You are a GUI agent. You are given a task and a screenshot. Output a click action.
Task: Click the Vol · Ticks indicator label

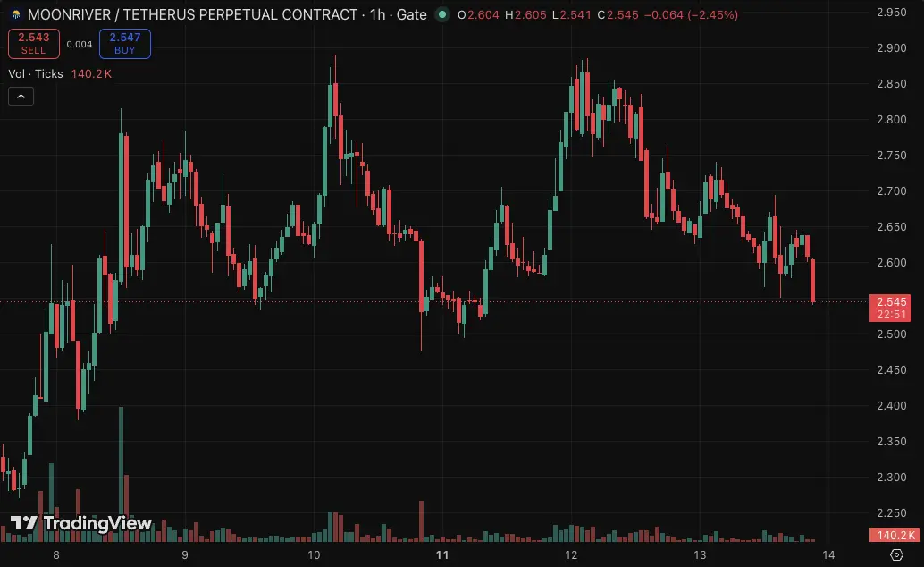click(36, 73)
